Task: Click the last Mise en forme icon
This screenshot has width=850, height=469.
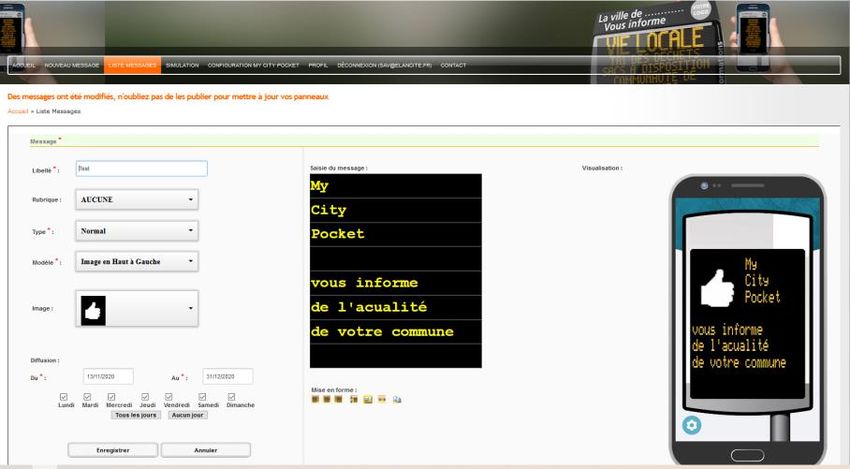Action: coord(397,399)
